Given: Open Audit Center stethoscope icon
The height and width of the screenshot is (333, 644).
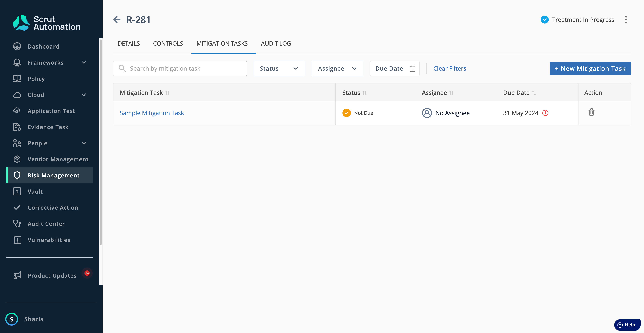Looking at the screenshot, I should [17, 224].
